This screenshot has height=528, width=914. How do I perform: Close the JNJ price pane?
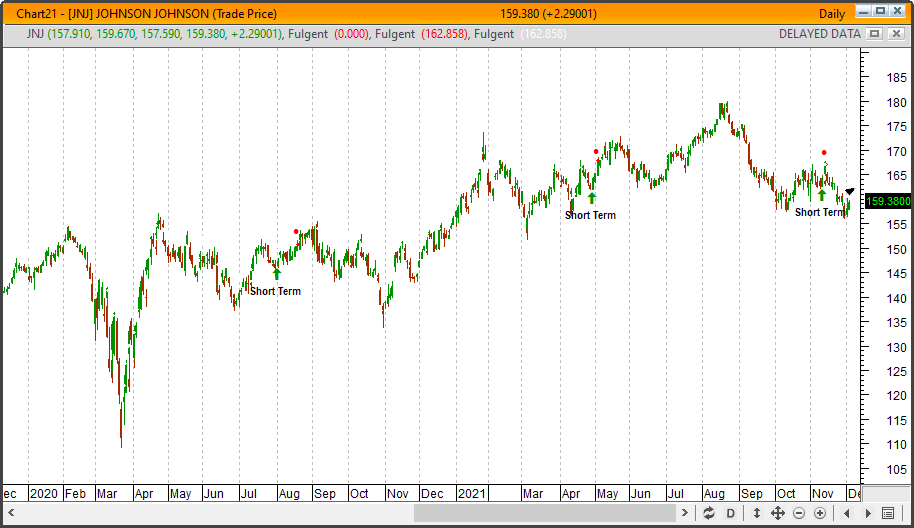(x=896, y=34)
